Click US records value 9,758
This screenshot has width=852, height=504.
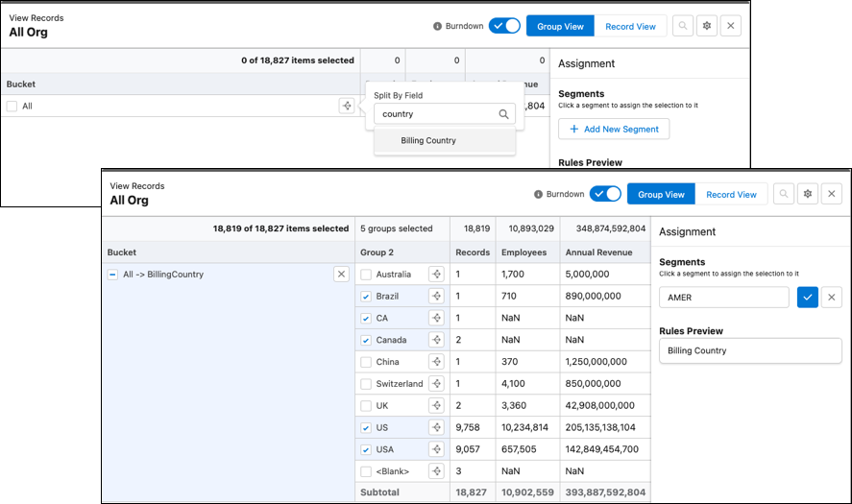[467, 427]
